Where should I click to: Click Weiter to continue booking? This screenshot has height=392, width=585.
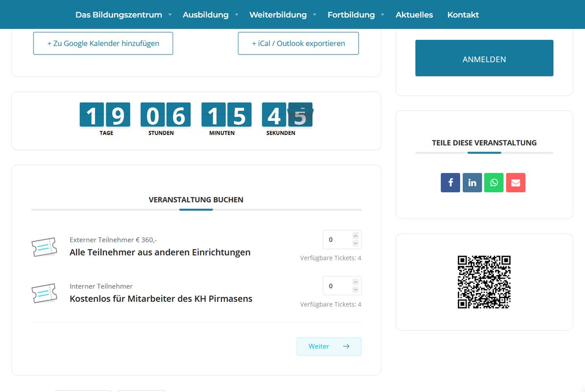click(x=329, y=346)
